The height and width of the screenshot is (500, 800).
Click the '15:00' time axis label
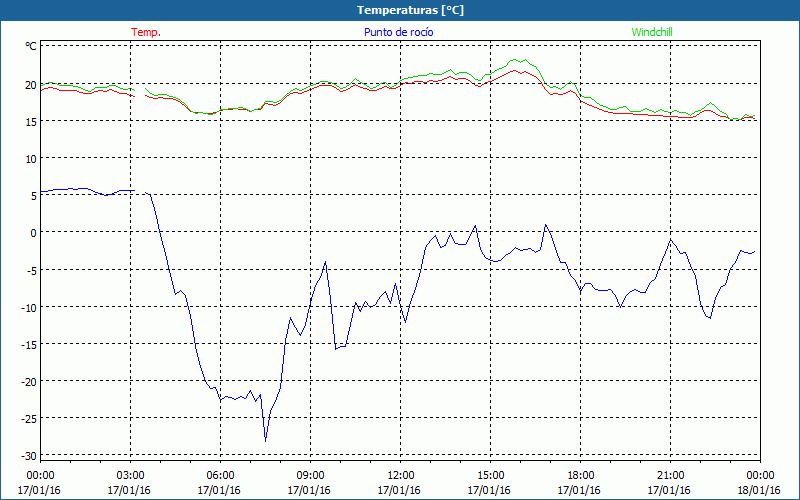pos(490,476)
